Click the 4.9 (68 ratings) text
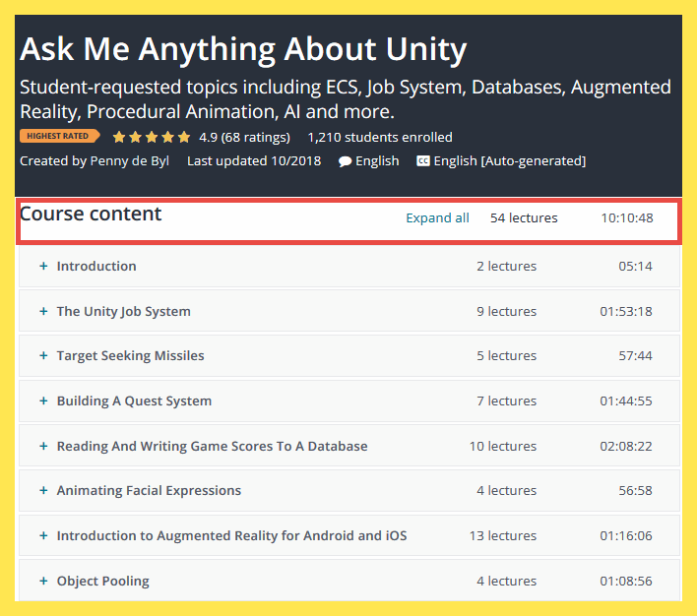Image resolution: width=697 pixels, height=616 pixels. 244,138
